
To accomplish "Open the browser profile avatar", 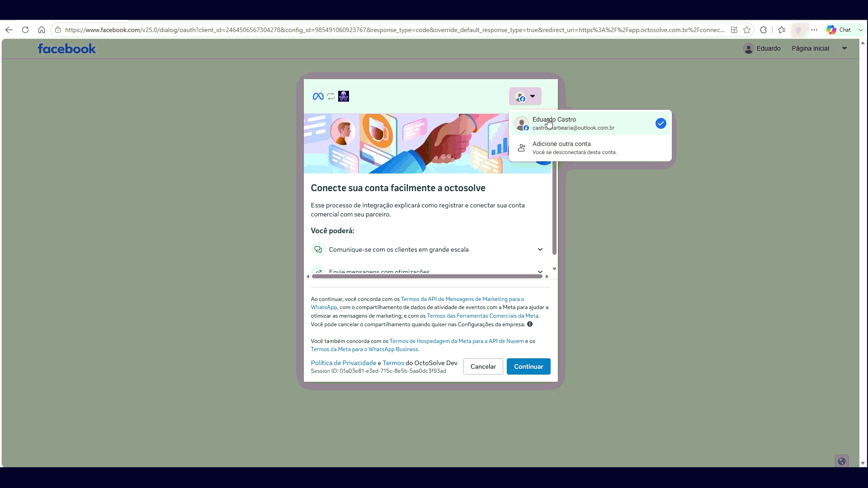I will 799,30.
